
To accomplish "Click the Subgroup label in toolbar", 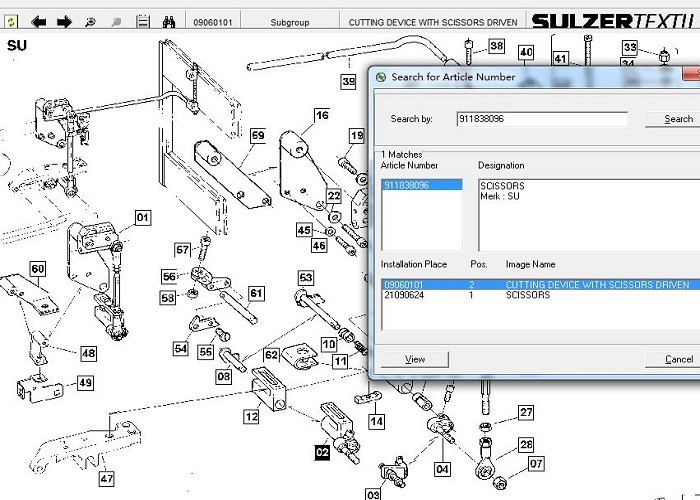I will pyautogui.click(x=290, y=22).
